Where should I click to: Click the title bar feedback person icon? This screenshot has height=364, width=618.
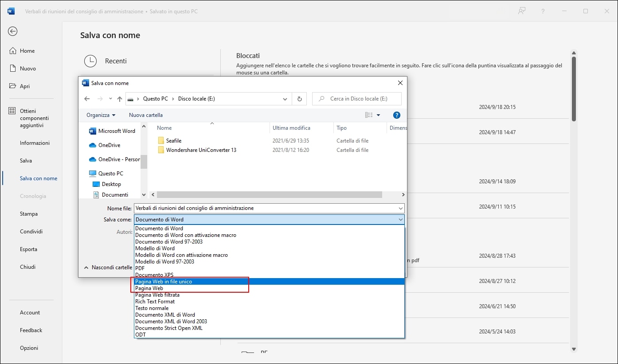coord(522,11)
